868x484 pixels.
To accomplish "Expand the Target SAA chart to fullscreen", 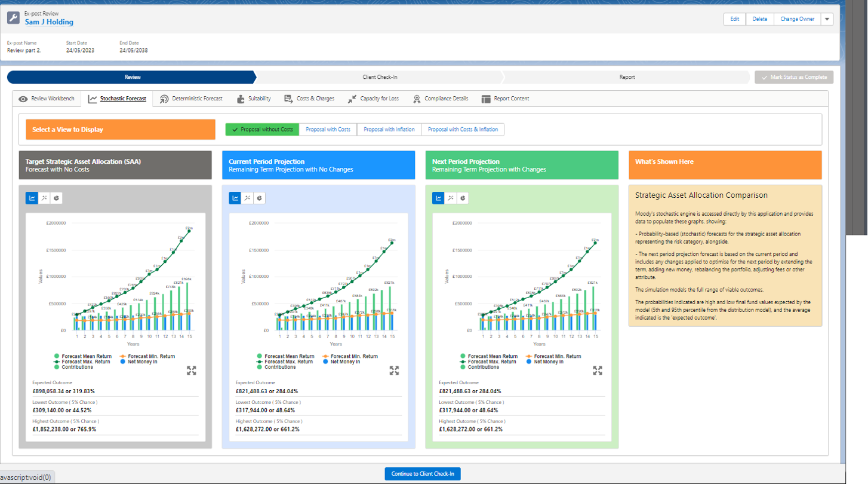I will click(191, 370).
